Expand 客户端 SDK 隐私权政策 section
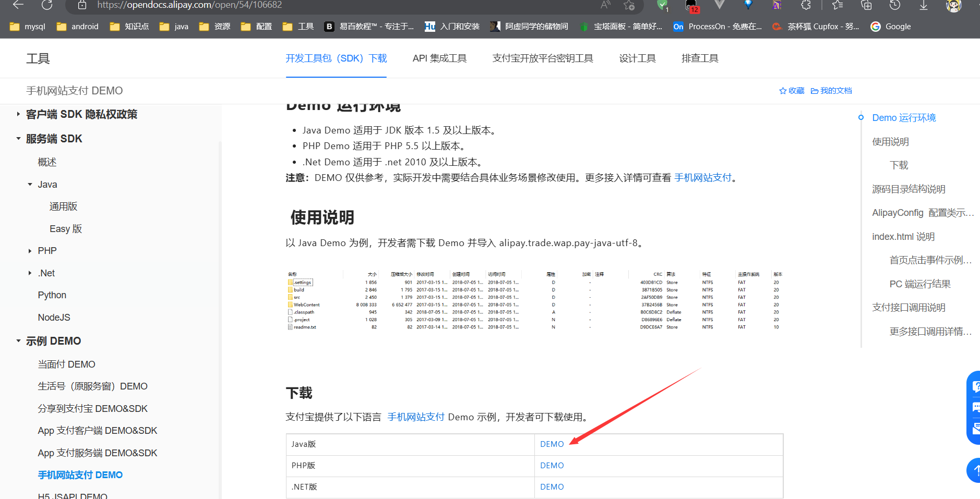This screenshot has width=980, height=499. pos(18,114)
